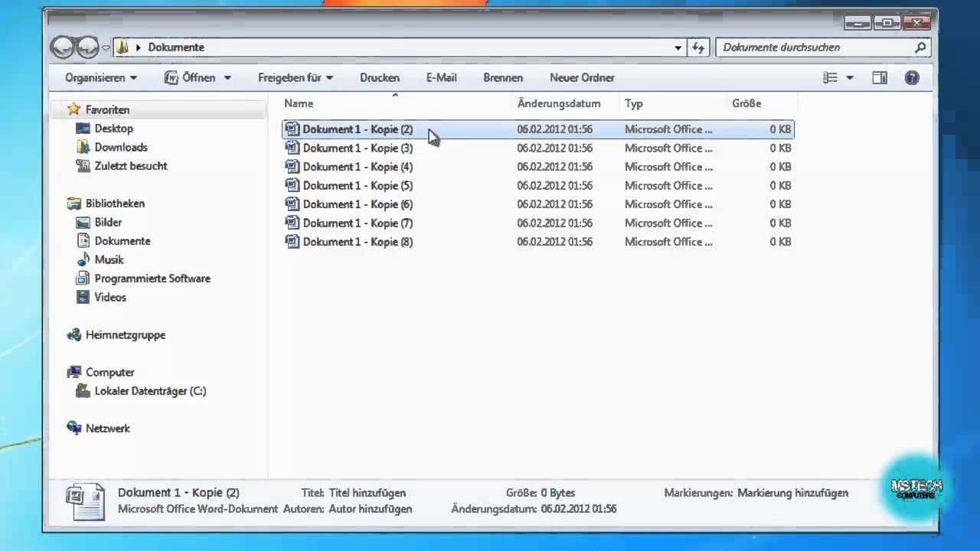980x551 pixels.
Task: Select Downloads label under Favoriten
Action: 121,147
